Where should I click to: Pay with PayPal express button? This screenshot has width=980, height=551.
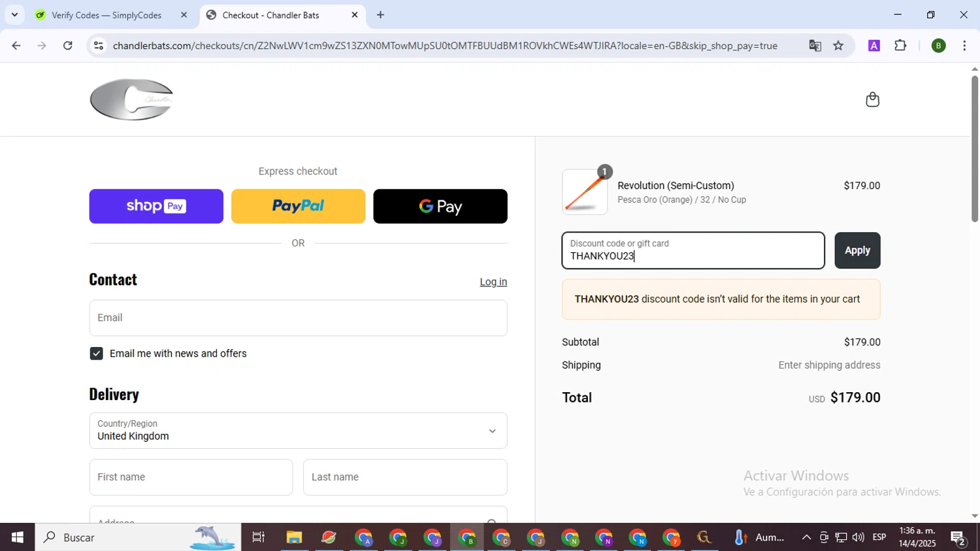pyautogui.click(x=298, y=207)
